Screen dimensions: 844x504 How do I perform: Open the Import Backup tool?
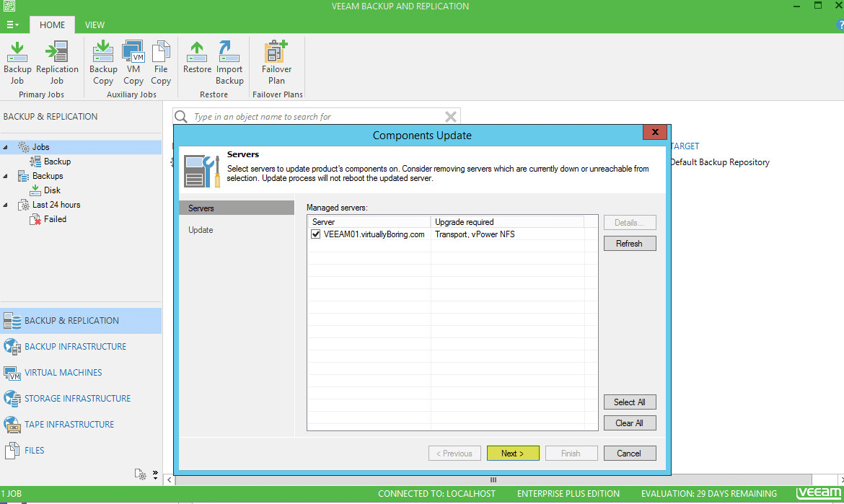(229, 63)
